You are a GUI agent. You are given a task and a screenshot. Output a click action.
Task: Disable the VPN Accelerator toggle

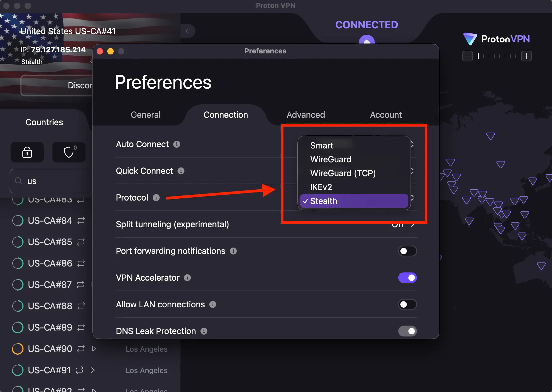pos(407,278)
